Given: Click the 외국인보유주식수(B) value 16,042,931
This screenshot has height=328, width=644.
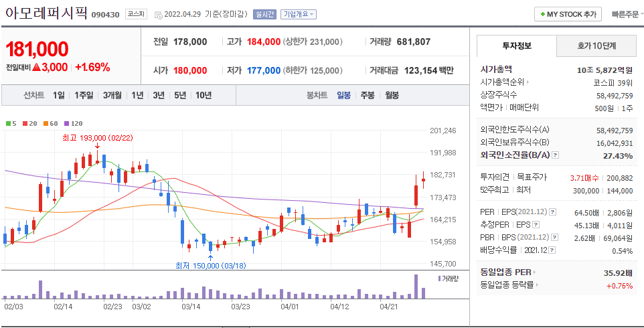Looking at the screenshot, I should pos(615,143).
